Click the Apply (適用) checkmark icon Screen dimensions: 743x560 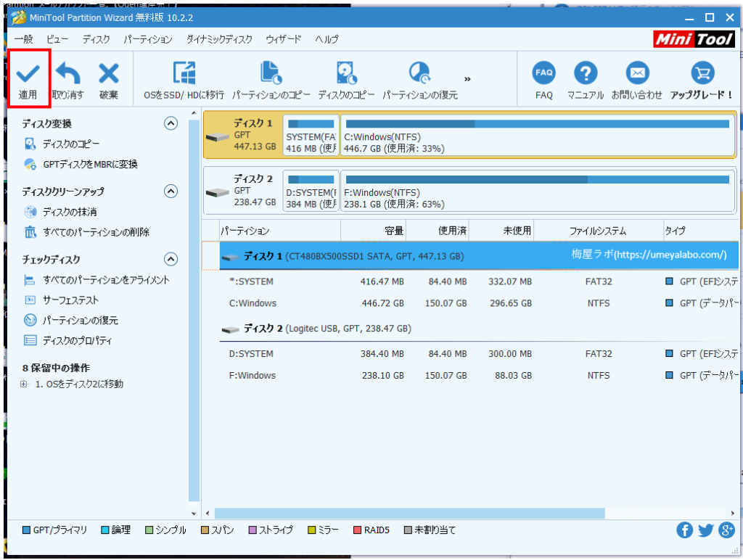click(28, 73)
